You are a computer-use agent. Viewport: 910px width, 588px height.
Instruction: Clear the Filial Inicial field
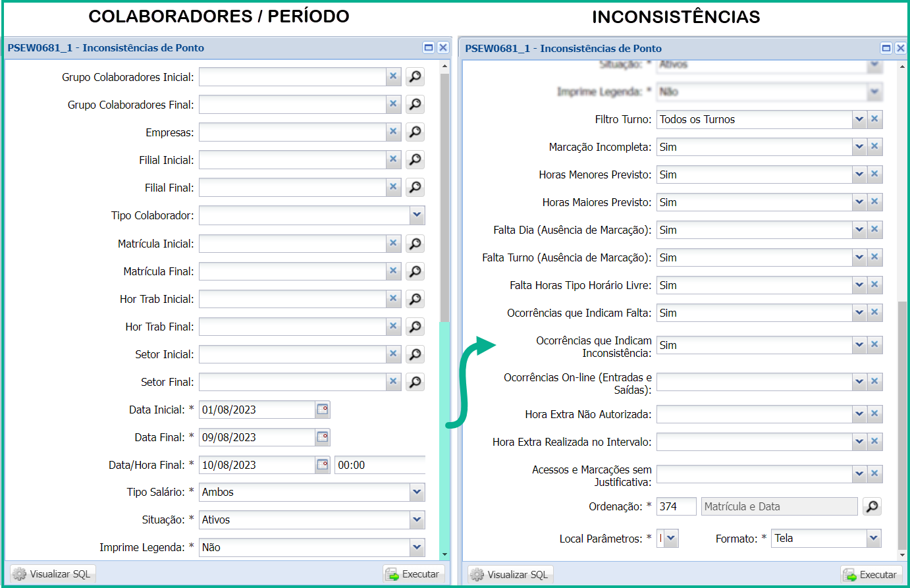click(x=393, y=159)
